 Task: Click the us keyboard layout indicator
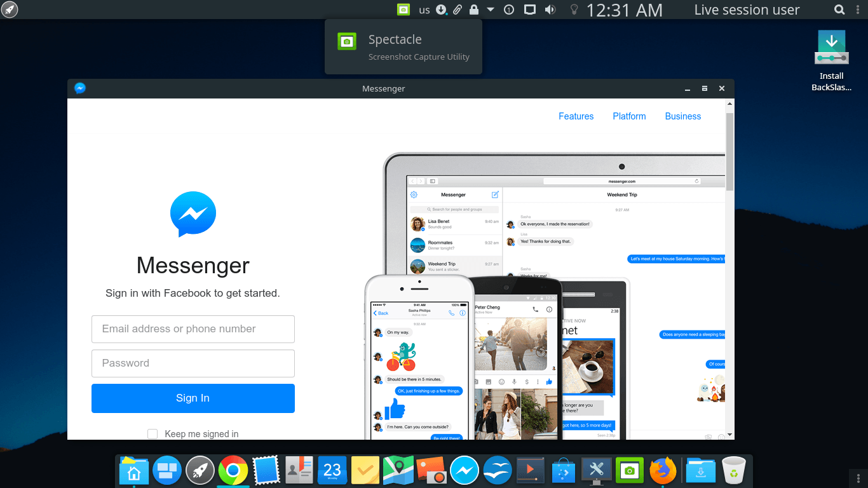pyautogui.click(x=424, y=10)
